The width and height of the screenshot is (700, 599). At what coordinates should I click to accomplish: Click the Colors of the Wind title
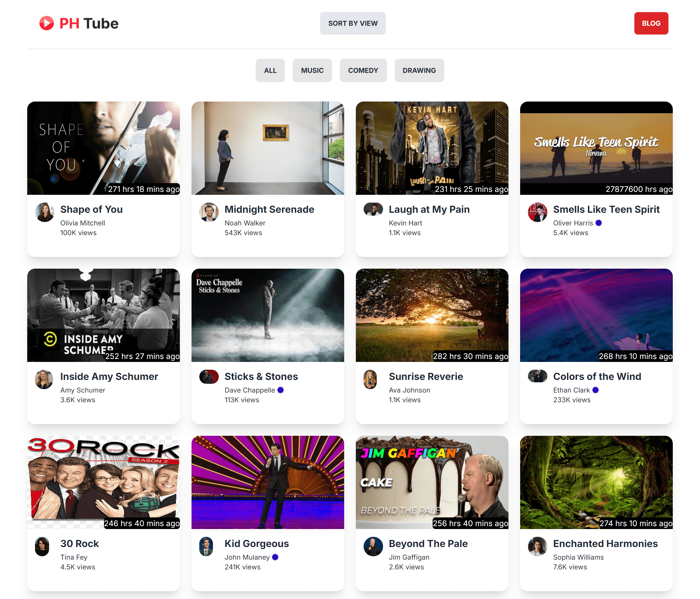597,377
